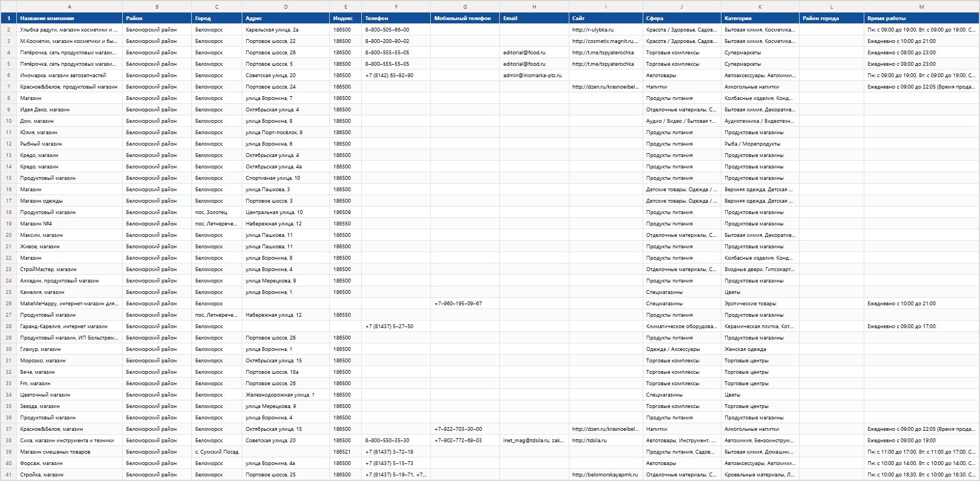This screenshot has width=980, height=490.
Task: Select phone cell '8-800-200-90-02'
Action: pos(396,41)
